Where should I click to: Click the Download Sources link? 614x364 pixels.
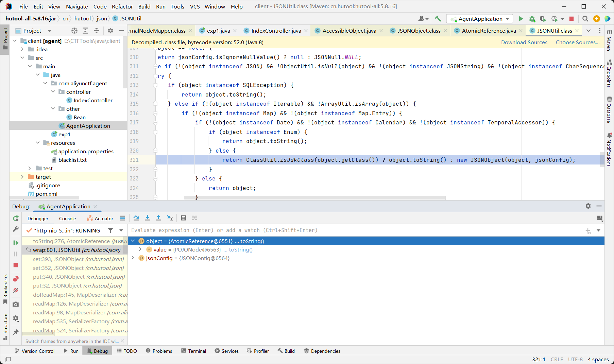coord(524,42)
